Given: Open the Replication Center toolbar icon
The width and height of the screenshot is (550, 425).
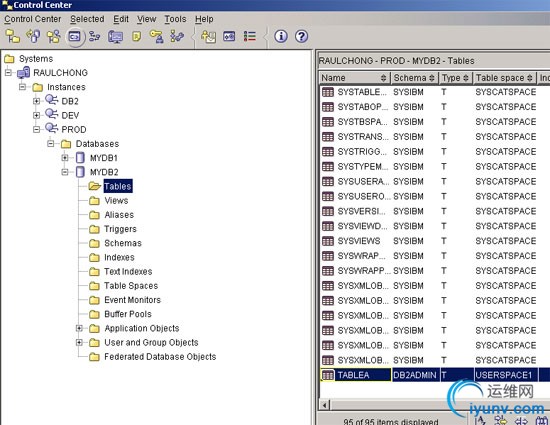Looking at the screenshot, I should point(34,36).
